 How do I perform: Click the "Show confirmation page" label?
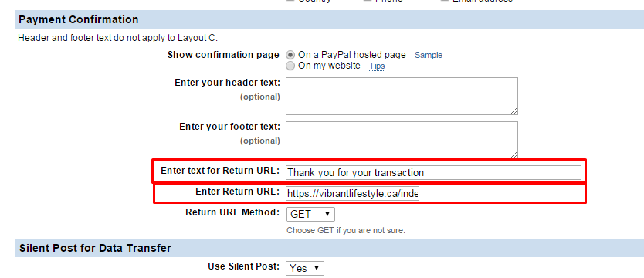click(223, 55)
